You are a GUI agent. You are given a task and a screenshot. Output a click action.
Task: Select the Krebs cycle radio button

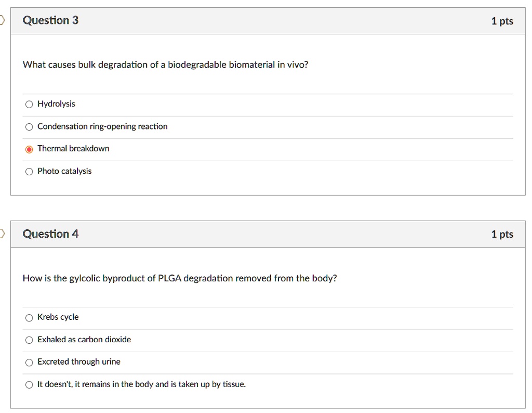pyautogui.click(x=29, y=318)
